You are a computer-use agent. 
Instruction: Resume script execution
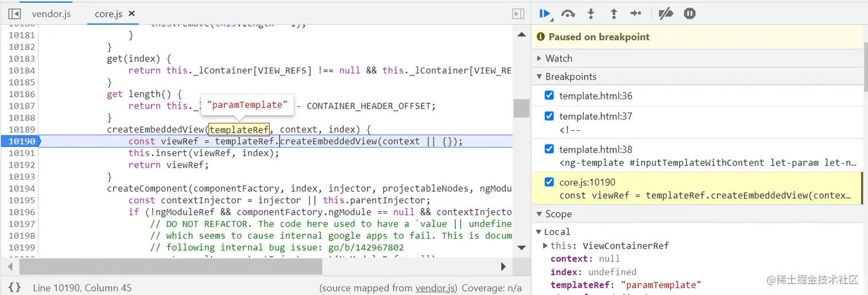545,14
